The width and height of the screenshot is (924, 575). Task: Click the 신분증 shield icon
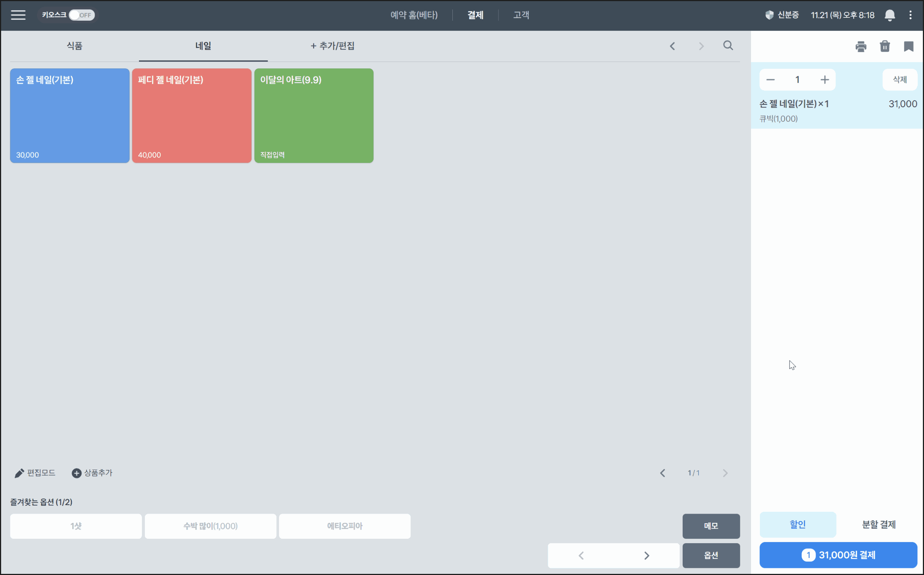pyautogui.click(x=769, y=15)
